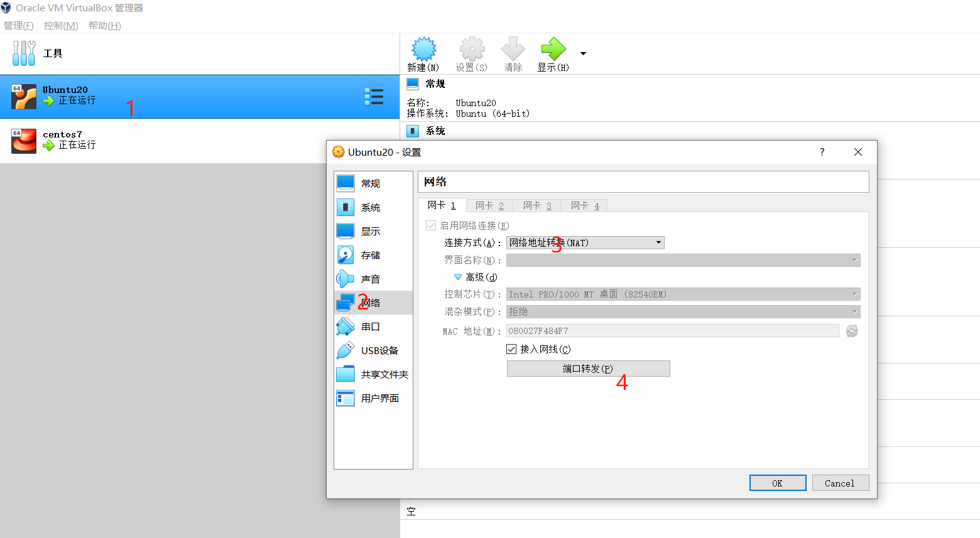Screen dimensions: 980x538
Task: Switch to Adapter 1 (网卡 1) tab
Action: click(x=442, y=205)
